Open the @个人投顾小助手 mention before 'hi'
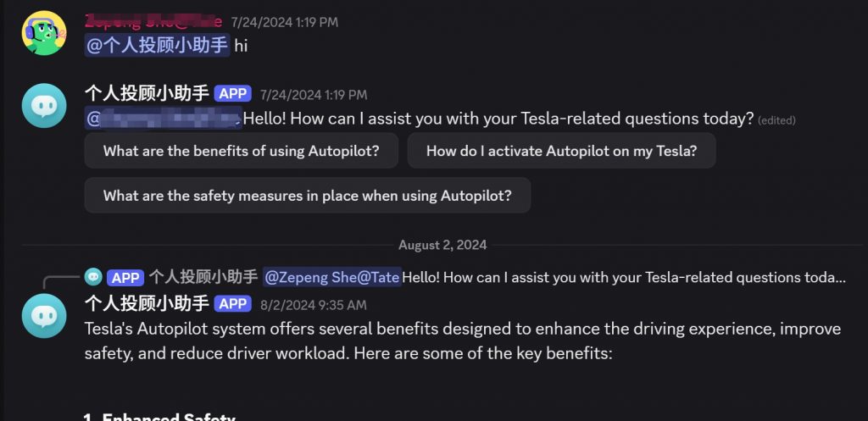868x421 pixels. (x=157, y=46)
